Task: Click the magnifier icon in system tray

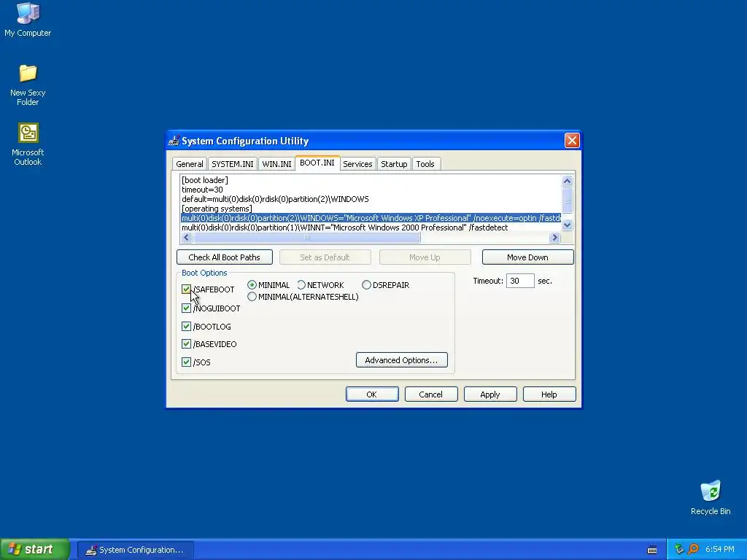Action: (x=693, y=549)
